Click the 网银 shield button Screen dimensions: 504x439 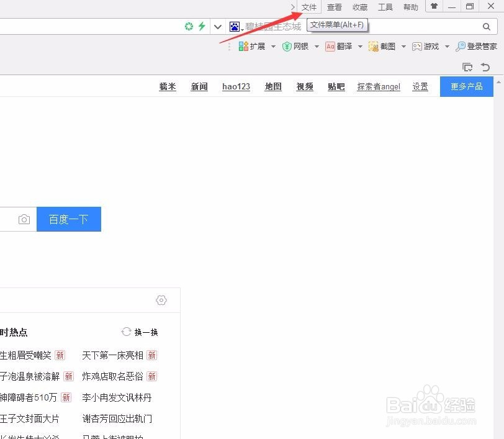tap(295, 47)
